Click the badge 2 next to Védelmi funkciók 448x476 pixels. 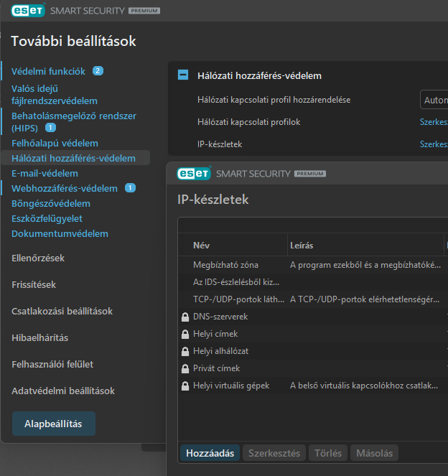[98, 71]
